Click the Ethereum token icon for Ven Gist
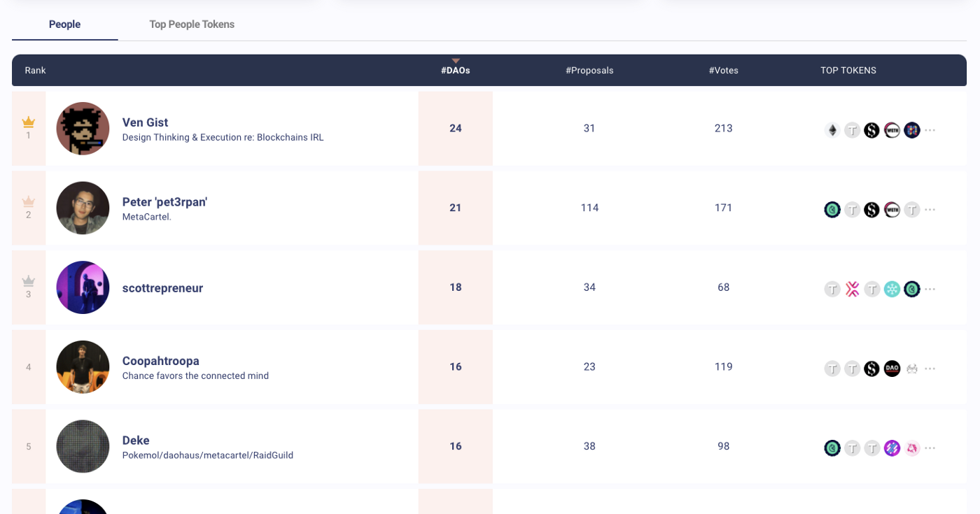Screen dimensions: 980x514 point(832,130)
